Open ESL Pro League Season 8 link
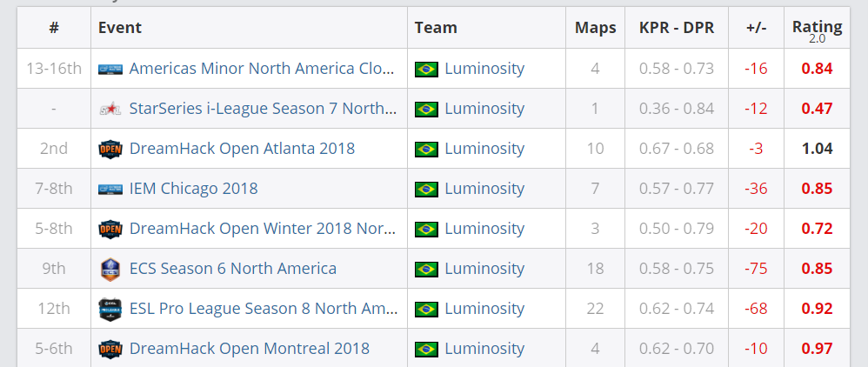Screen dimensions: 868x367 pos(264,309)
